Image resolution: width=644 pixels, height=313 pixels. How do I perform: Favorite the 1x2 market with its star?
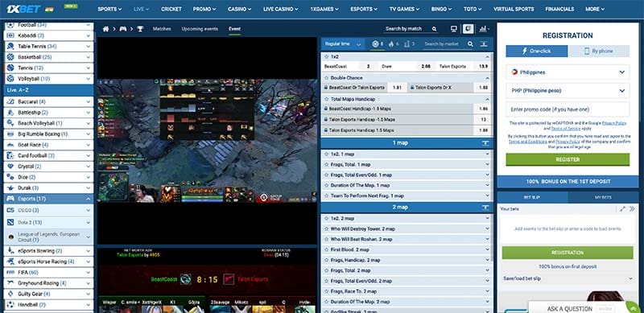326,56
